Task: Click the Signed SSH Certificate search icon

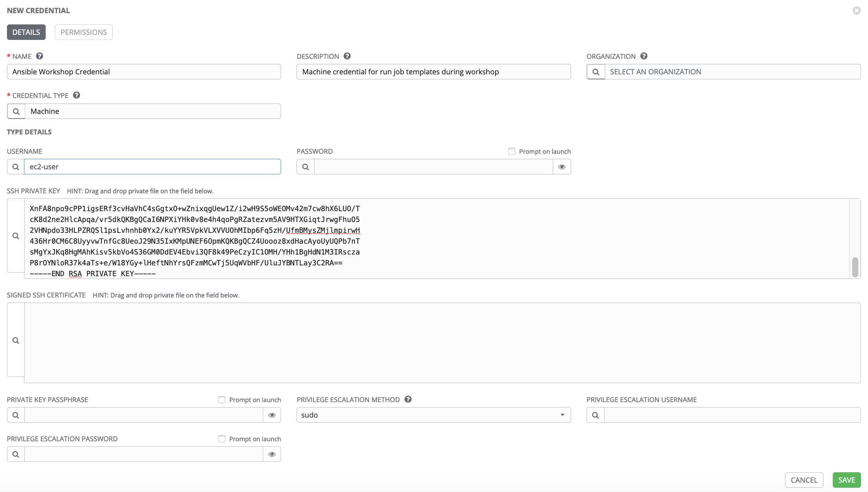Action: pyautogui.click(x=16, y=340)
